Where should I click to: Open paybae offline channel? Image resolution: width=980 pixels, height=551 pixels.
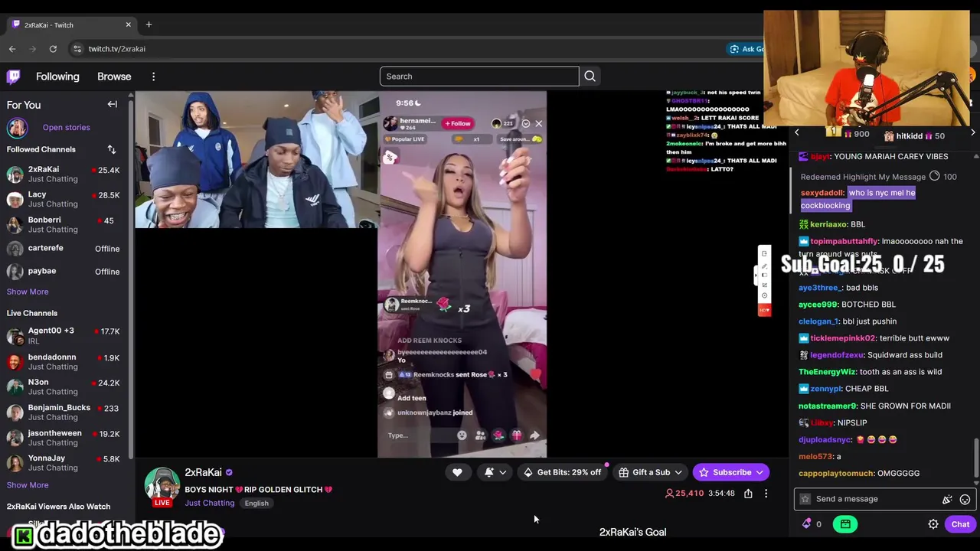65,272
